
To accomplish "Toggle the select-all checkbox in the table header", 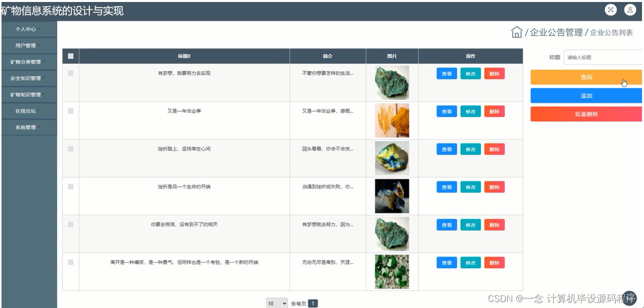I will coord(70,56).
